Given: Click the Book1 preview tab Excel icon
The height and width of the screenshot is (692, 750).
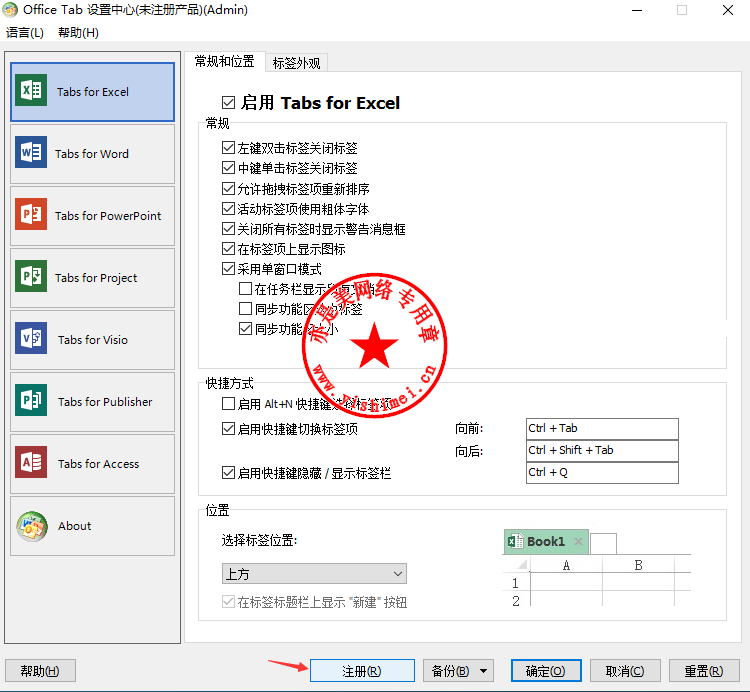Looking at the screenshot, I should pyautogui.click(x=515, y=541).
